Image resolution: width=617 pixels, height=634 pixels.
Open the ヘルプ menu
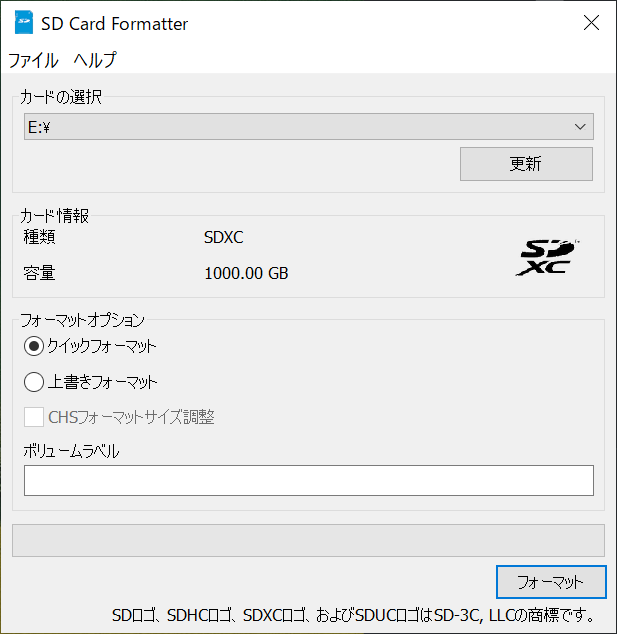tap(95, 60)
